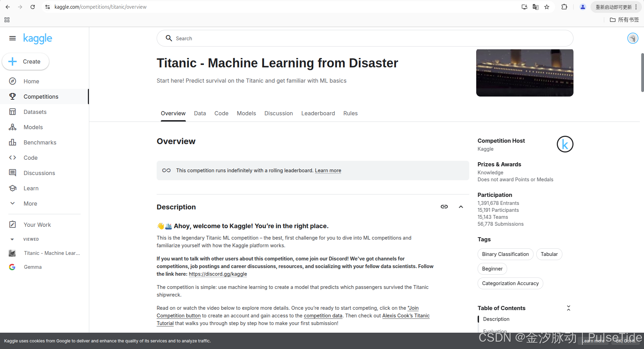644x349 pixels.
Task: Click the Learn graduation cap icon
Action: 13,188
